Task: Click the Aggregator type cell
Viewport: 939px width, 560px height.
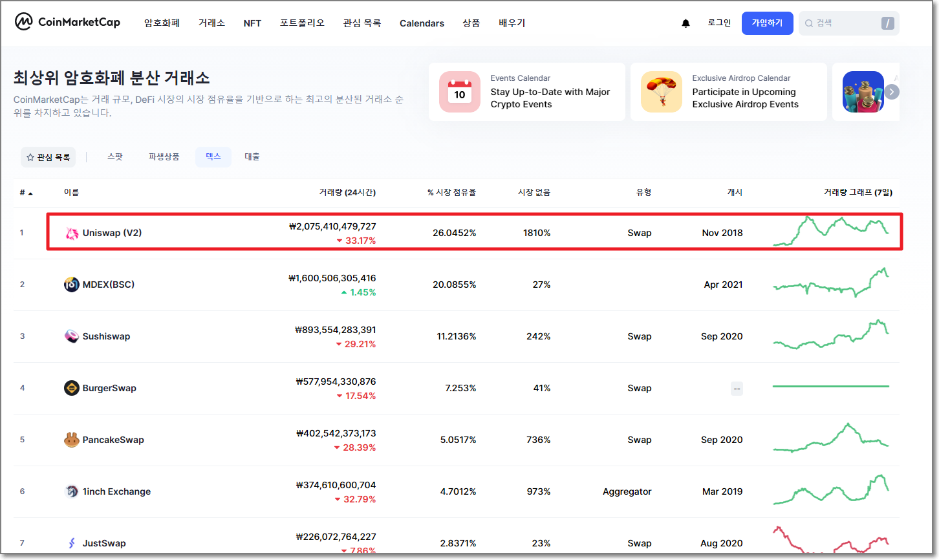Action: (627, 491)
